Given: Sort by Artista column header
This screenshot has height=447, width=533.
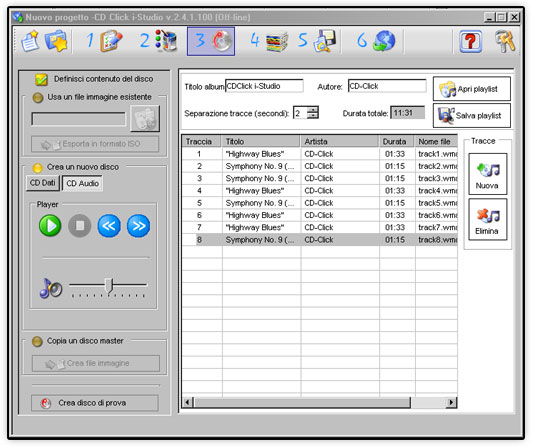Looking at the screenshot, I should [339, 141].
